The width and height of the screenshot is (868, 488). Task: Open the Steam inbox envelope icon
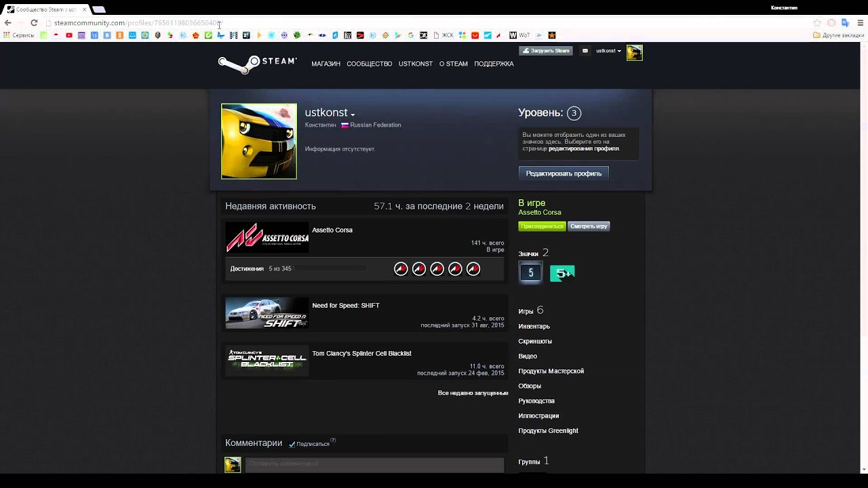[585, 51]
